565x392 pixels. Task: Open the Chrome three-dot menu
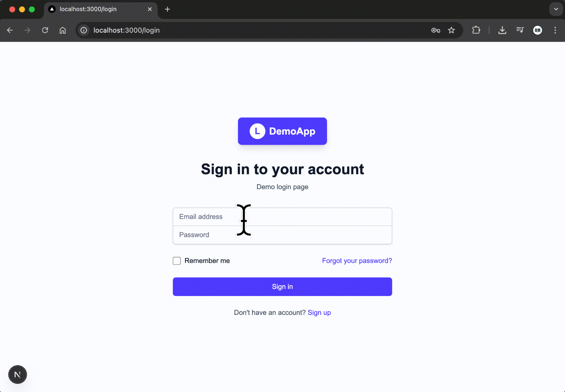(555, 30)
